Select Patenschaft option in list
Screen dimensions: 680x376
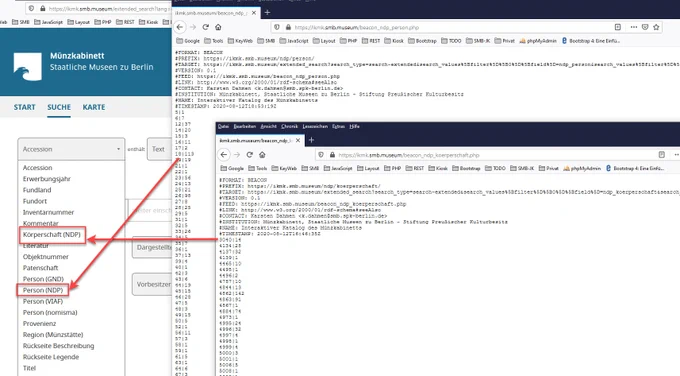(x=40, y=268)
